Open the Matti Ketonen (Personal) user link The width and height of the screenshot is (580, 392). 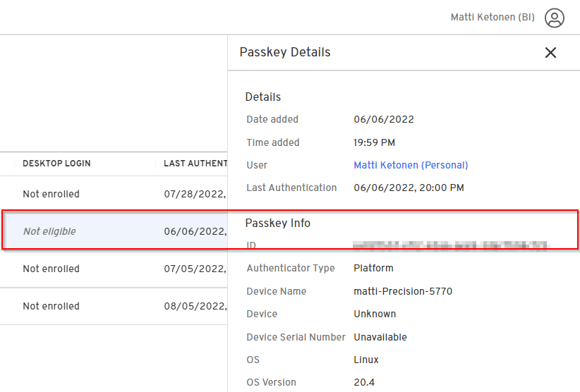[x=411, y=165]
